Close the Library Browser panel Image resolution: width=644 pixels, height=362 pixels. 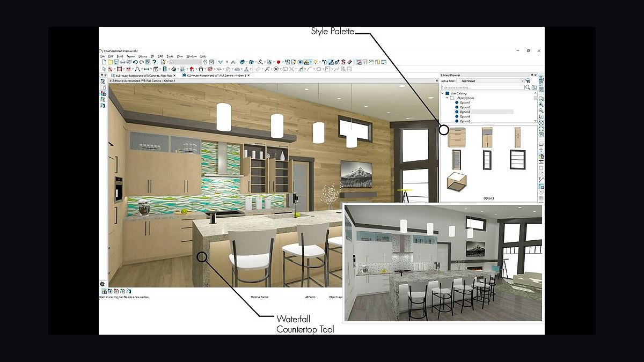click(535, 75)
